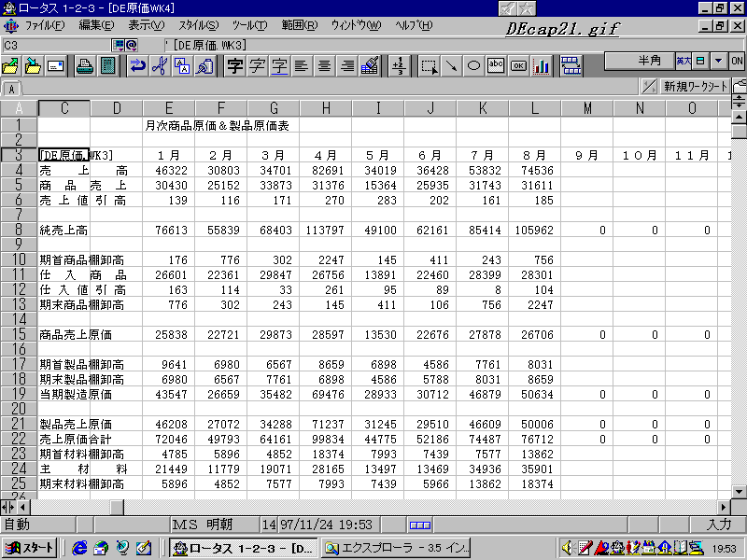Click the Print icon in toolbar

[x=84, y=65]
